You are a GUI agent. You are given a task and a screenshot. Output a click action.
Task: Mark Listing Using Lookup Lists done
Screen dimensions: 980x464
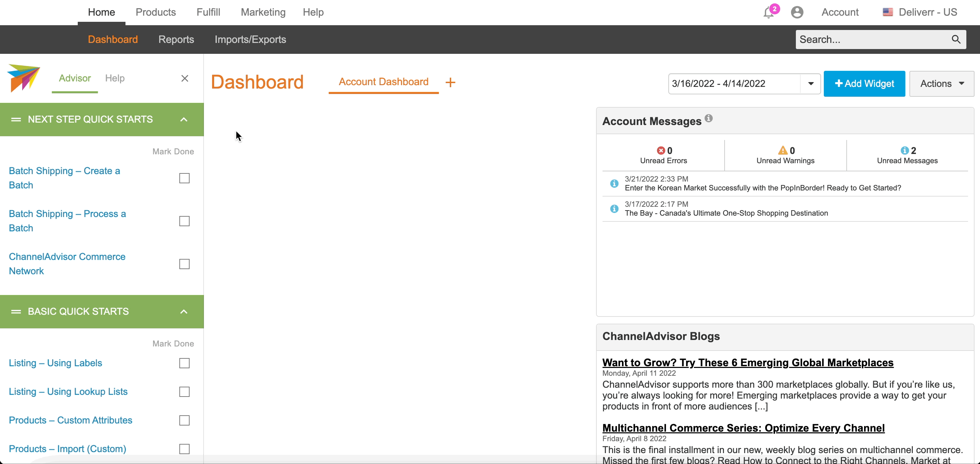(x=184, y=392)
